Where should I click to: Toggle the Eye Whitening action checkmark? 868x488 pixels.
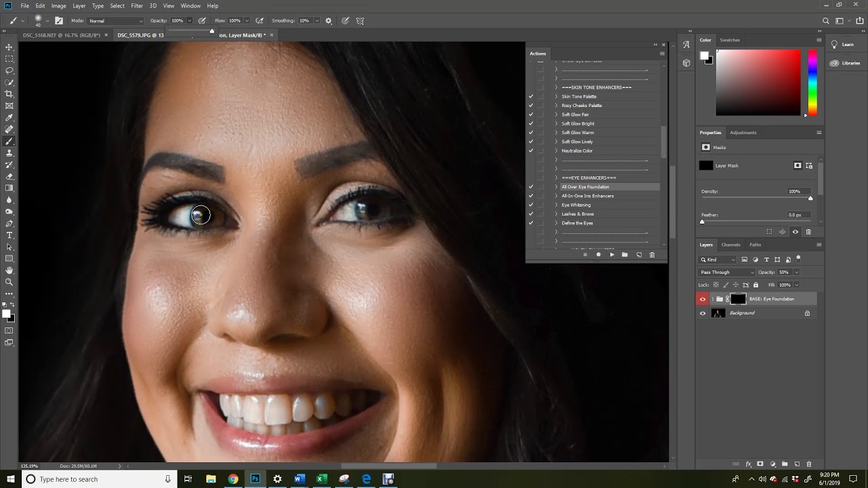click(531, 205)
